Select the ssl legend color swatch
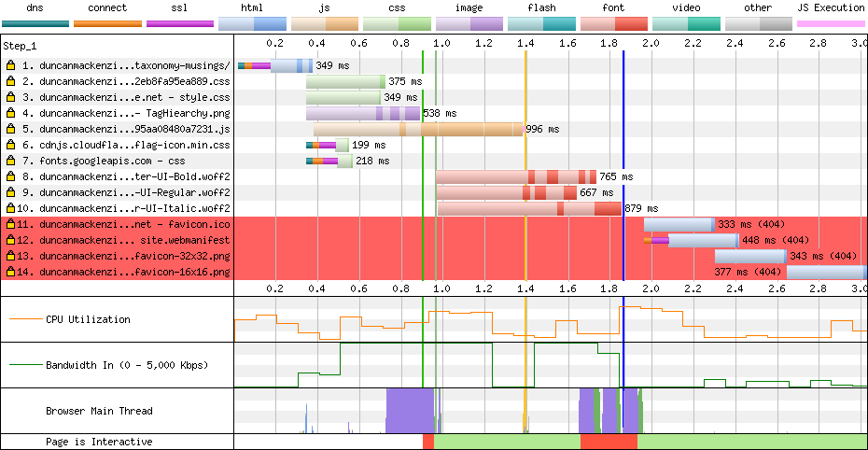 click(x=179, y=23)
